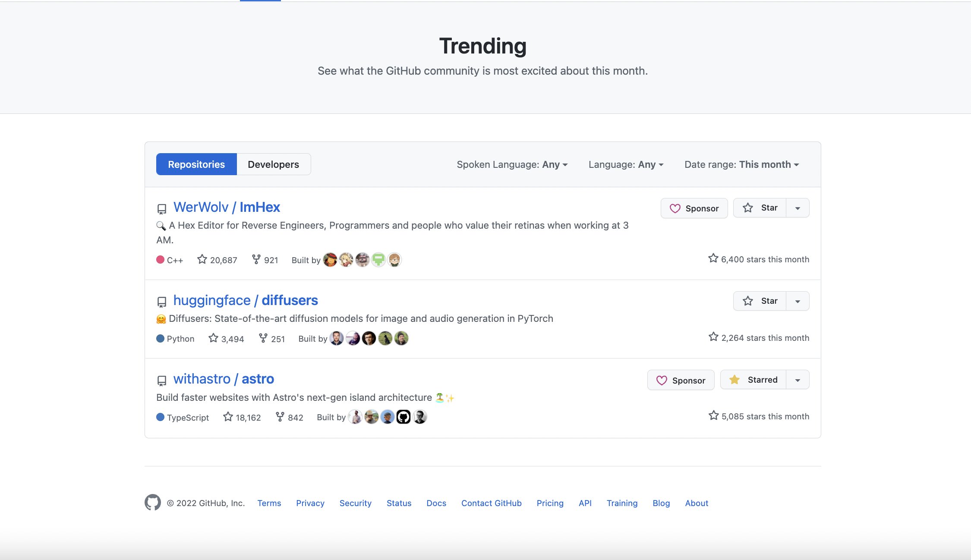
Task: Star the huggingface/diffusers repository
Action: [760, 301]
